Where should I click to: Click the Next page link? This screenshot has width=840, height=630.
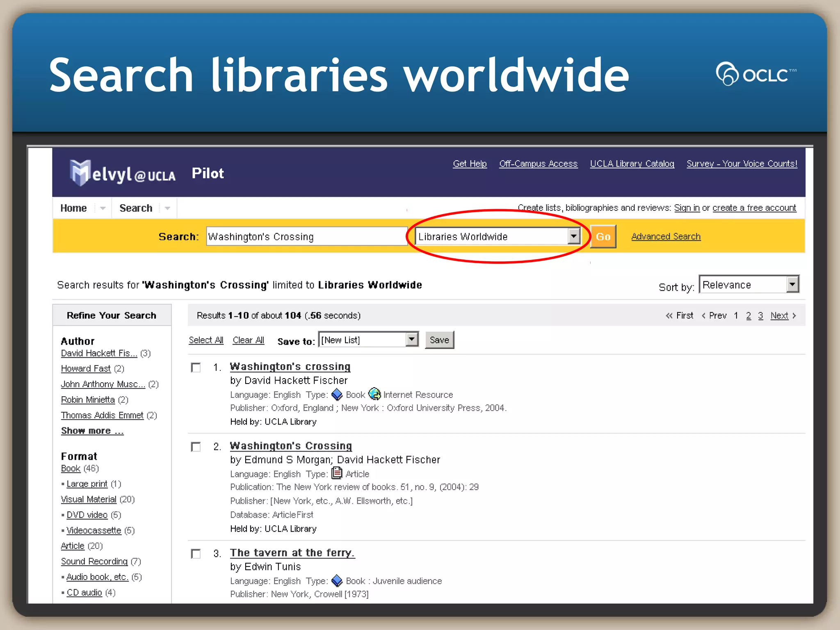tap(779, 315)
